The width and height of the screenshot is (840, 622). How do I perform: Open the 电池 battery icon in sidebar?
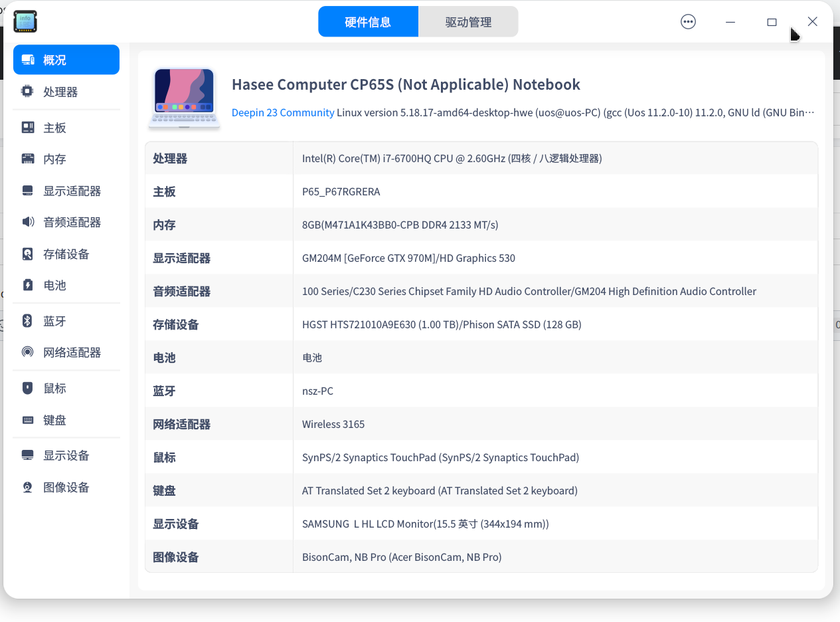[28, 285]
